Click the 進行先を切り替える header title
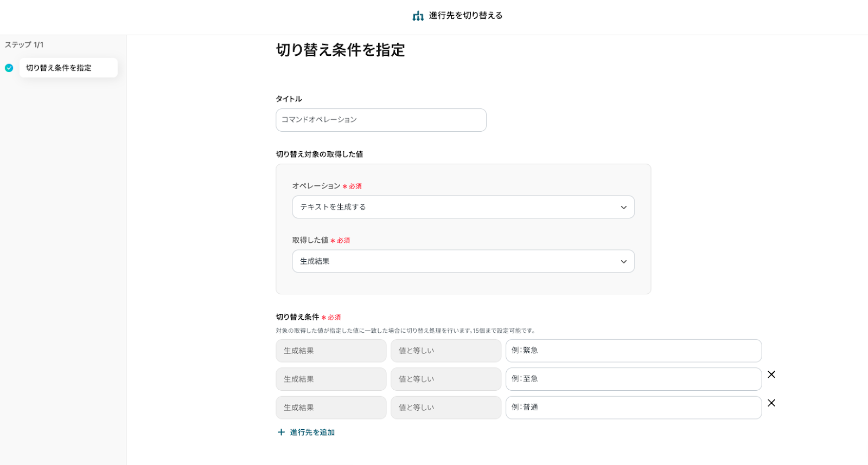The width and height of the screenshot is (868, 465). tap(465, 16)
